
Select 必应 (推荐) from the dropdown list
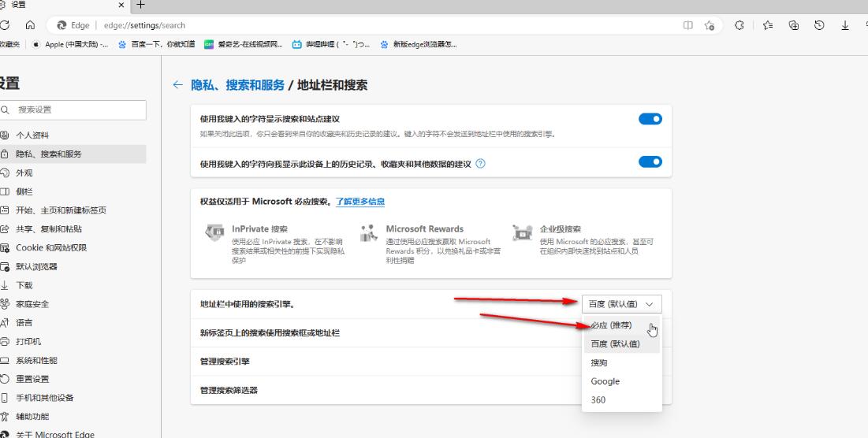[x=622, y=325]
